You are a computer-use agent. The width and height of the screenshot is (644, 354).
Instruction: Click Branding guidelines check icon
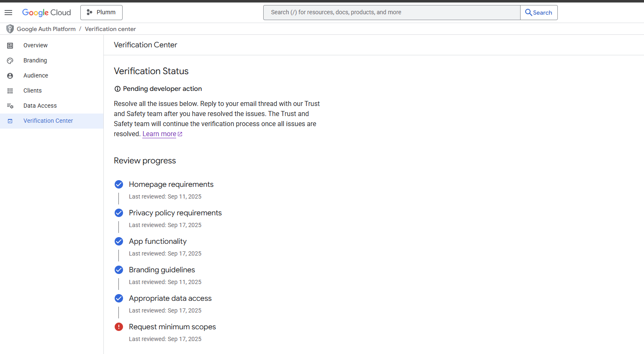pyautogui.click(x=119, y=270)
